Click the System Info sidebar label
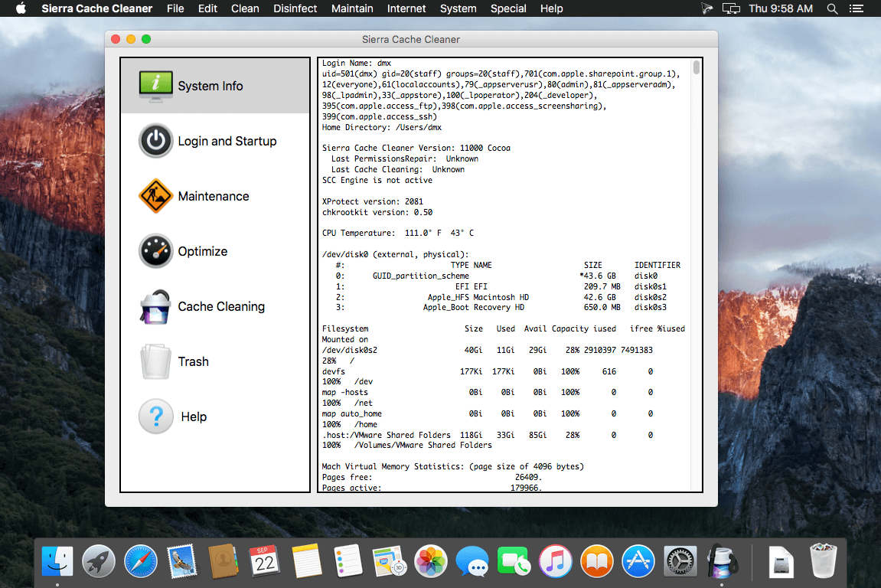Image resolution: width=881 pixels, height=588 pixels. click(x=210, y=86)
